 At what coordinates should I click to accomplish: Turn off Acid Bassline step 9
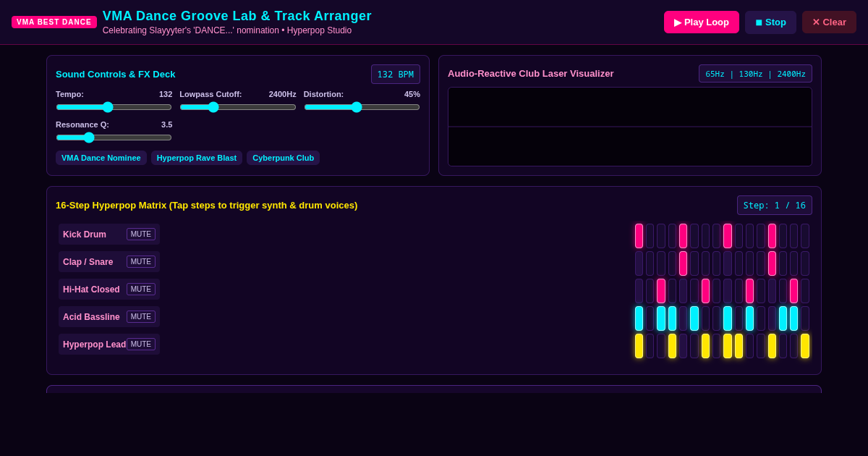(728, 318)
